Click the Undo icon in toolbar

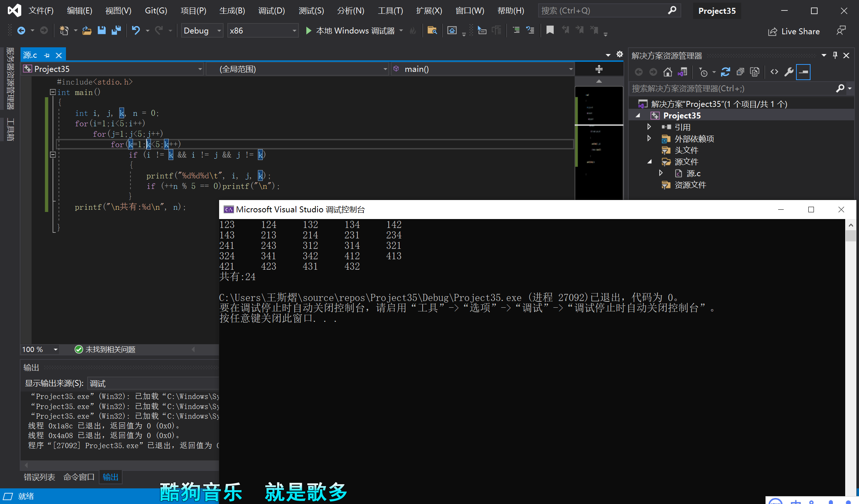135,31
